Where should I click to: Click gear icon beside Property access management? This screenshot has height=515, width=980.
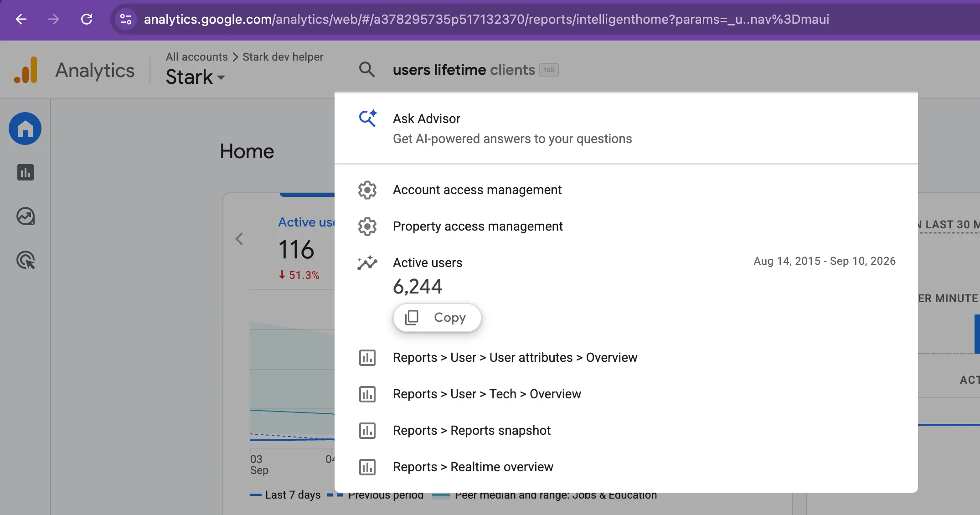click(367, 227)
